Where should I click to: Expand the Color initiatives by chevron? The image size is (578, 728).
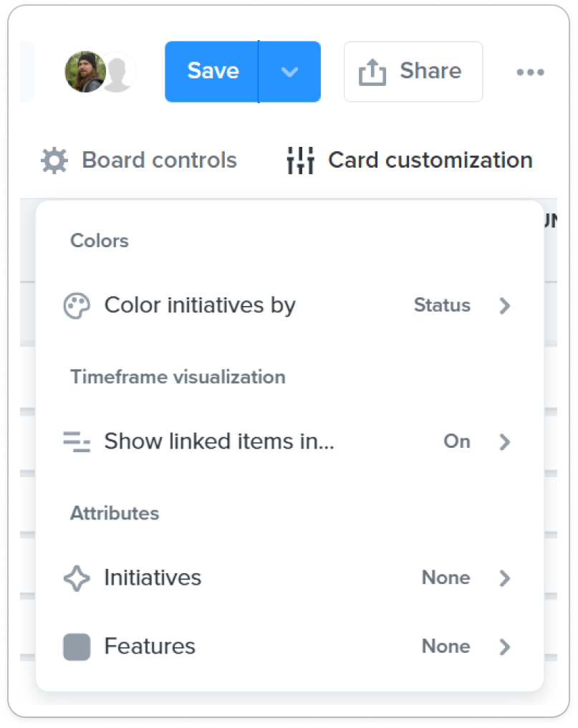click(x=505, y=305)
